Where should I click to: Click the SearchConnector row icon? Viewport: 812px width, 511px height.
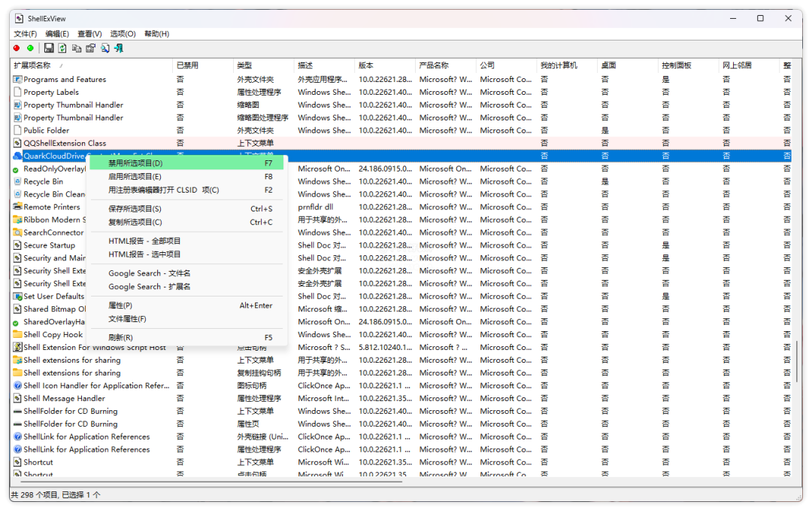(17, 233)
